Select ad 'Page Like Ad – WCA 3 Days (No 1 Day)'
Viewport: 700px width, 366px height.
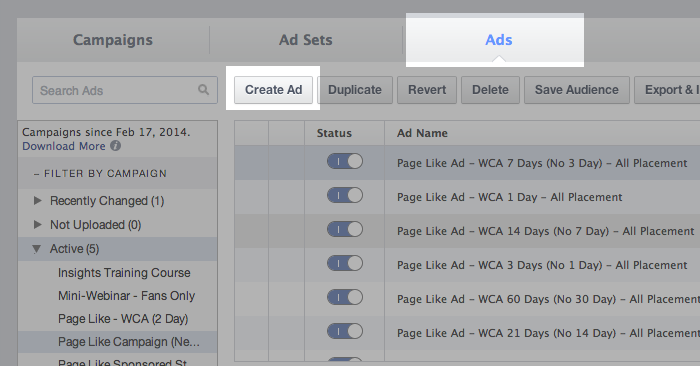(542, 265)
